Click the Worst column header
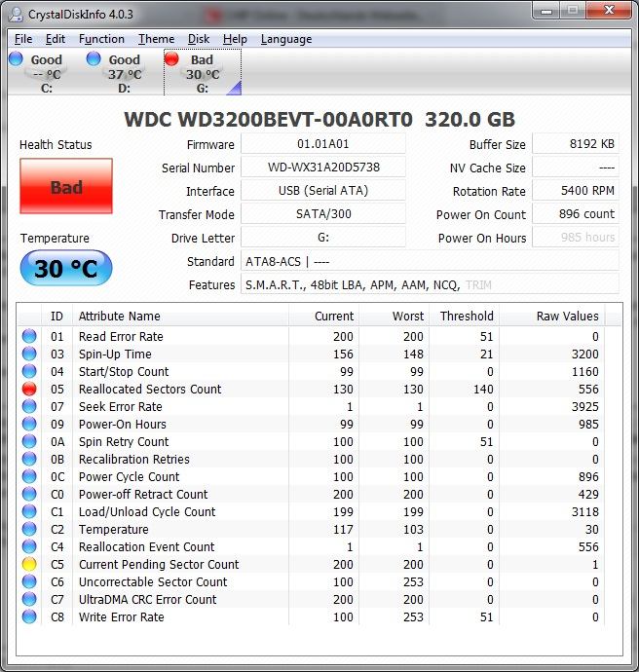639x672 pixels. pos(394,317)
